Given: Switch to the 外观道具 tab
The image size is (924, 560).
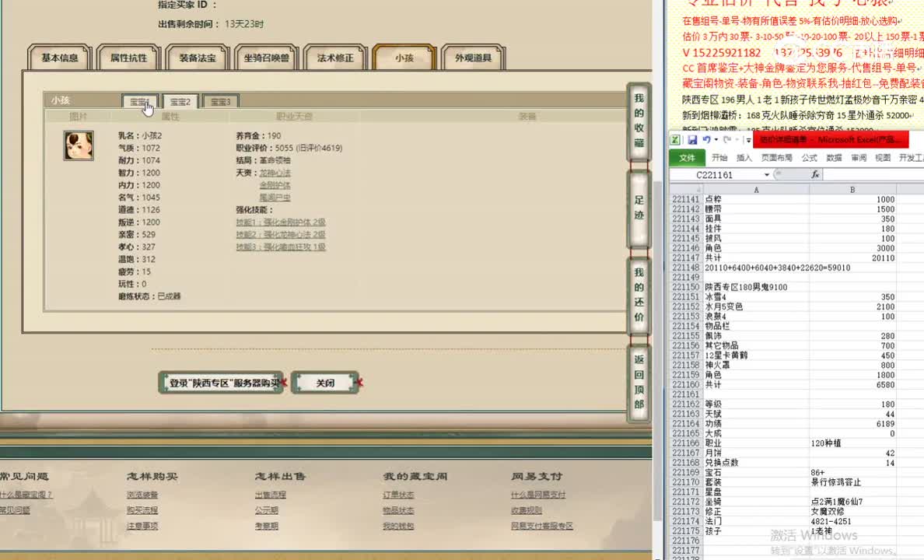Looking at the screenshot, I should coord(473,58).
